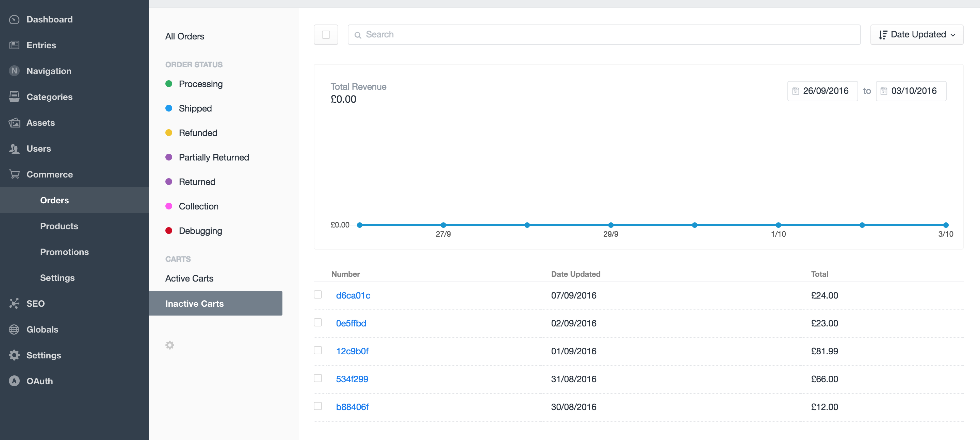The image size is (980, 440).
Task: Check the box for order 0e5ffbd
Action: point(318,322)
